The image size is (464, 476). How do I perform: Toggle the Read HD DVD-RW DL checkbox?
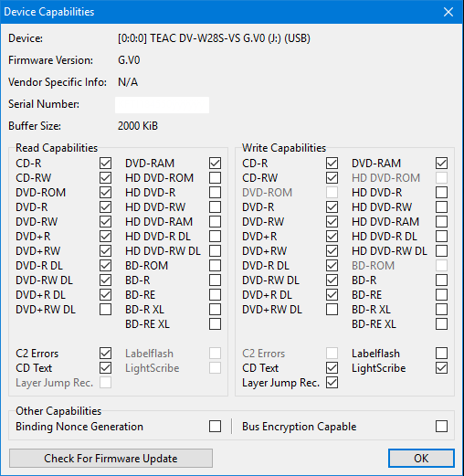point(215,251)
